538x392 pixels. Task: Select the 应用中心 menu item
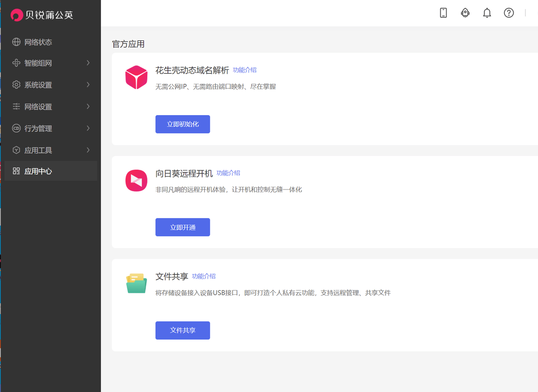pyautogui.click(x=51, y=171)
